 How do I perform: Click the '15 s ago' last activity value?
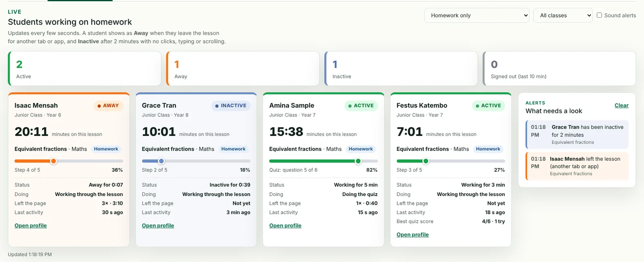[367, 212]
